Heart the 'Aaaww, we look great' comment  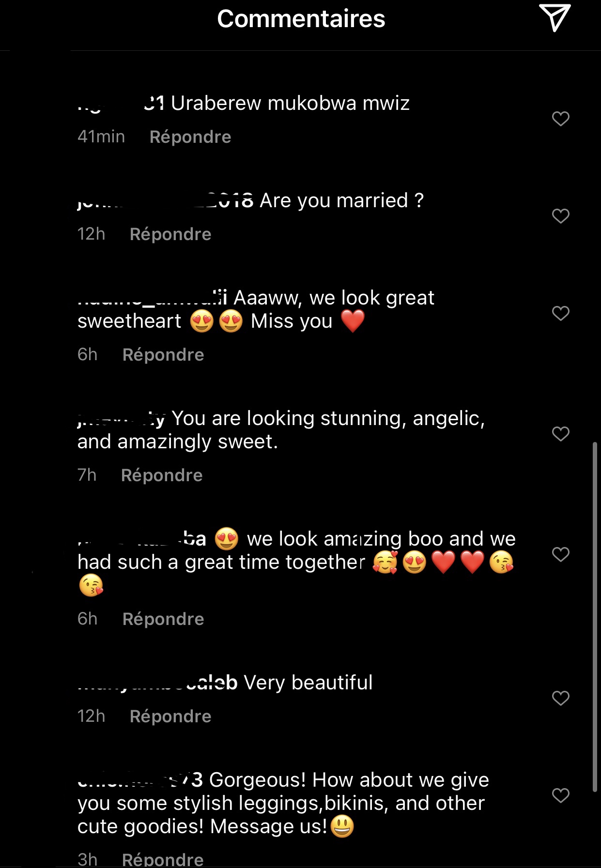click(x=560, y=313)
